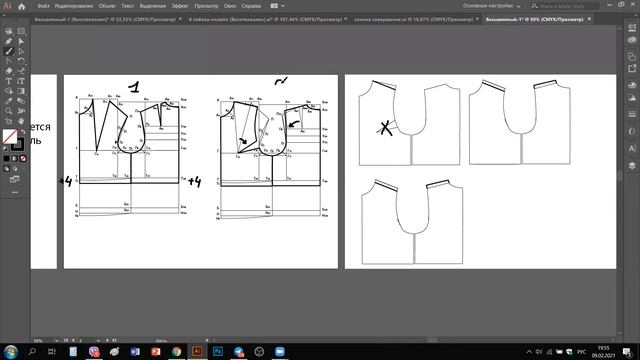
Task: Open the Character panel 'A' icon
Action: pos(632,148)
